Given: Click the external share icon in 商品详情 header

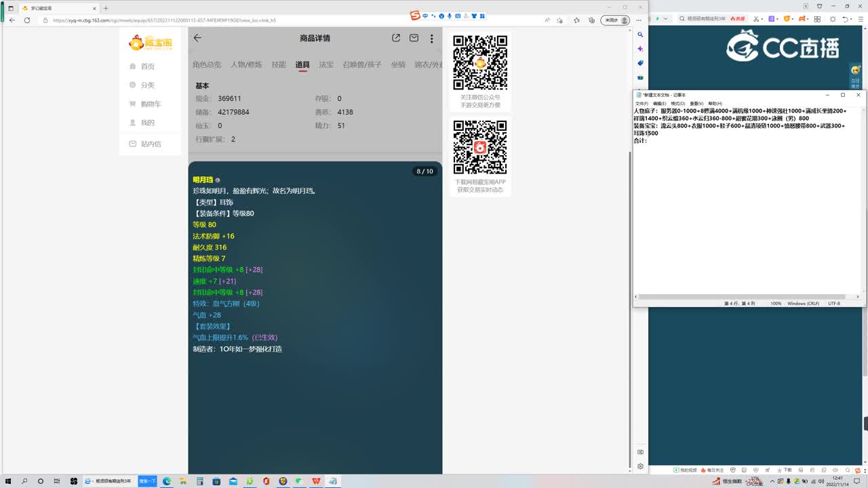Looking at the screenshot, I should (395, 38).
